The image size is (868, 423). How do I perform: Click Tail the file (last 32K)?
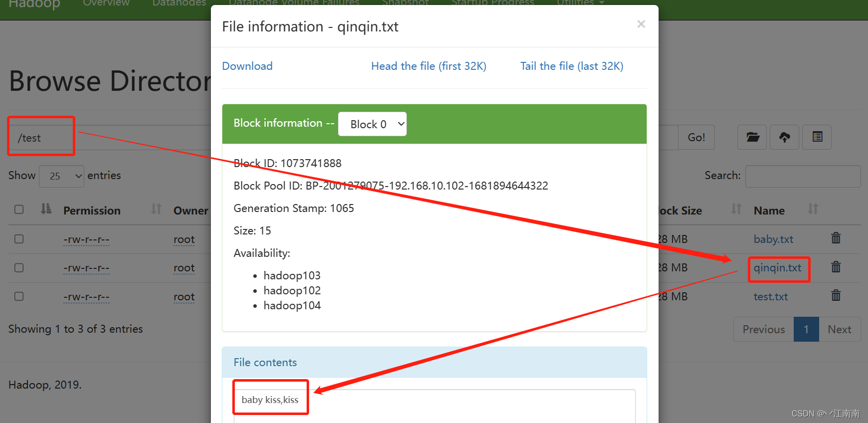click(x=572, y=66)
